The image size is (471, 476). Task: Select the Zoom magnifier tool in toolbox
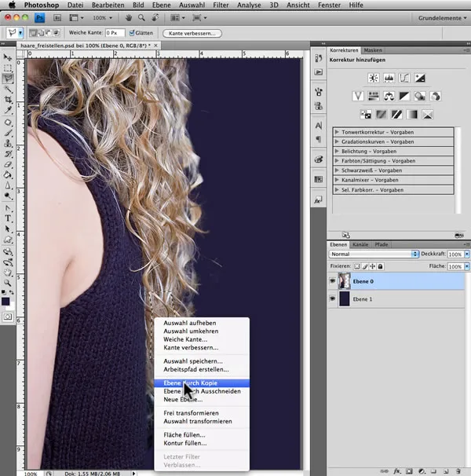click(8, 281)
